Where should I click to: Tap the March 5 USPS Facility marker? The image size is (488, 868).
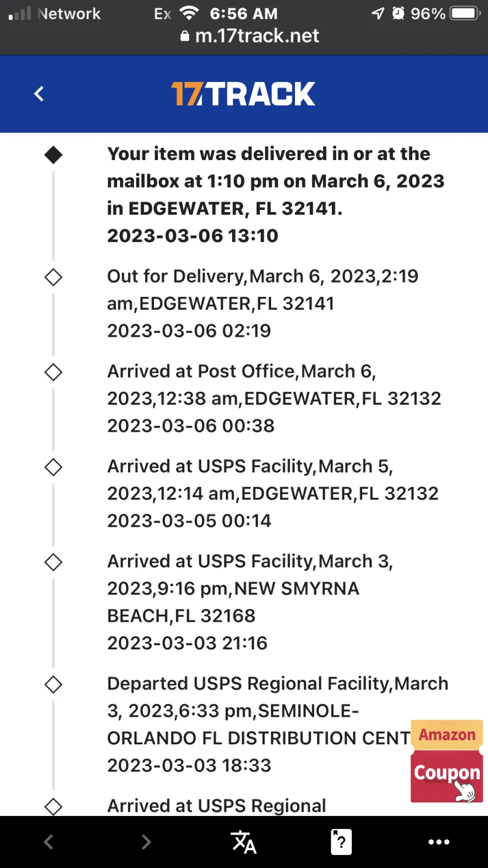[x=53, y=467]
